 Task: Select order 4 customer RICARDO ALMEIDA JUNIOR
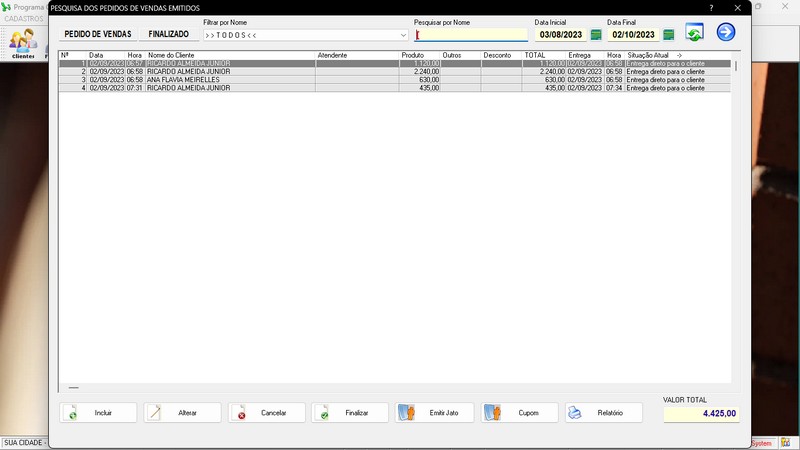[188, 88]
